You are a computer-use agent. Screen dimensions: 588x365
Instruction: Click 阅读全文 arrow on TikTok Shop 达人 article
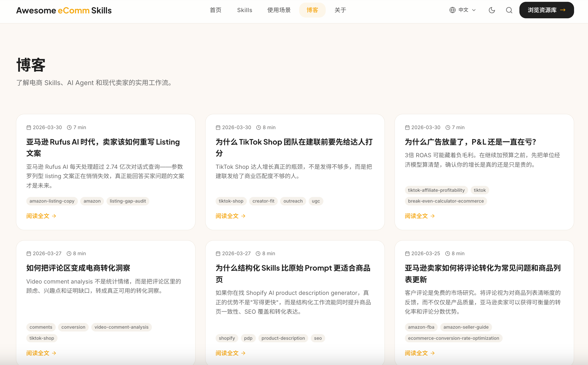point(243,216)
